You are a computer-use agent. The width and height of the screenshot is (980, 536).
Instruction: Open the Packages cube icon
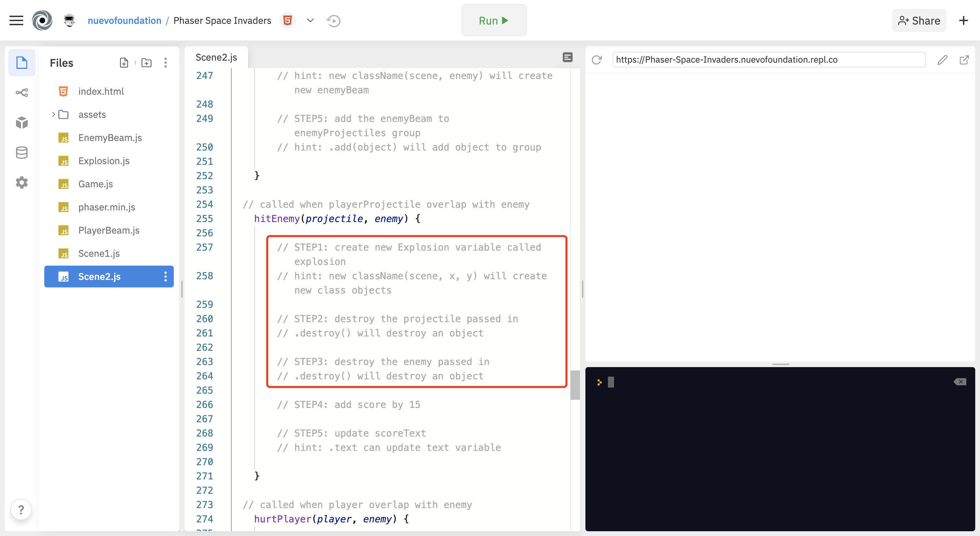pos(22,122)
